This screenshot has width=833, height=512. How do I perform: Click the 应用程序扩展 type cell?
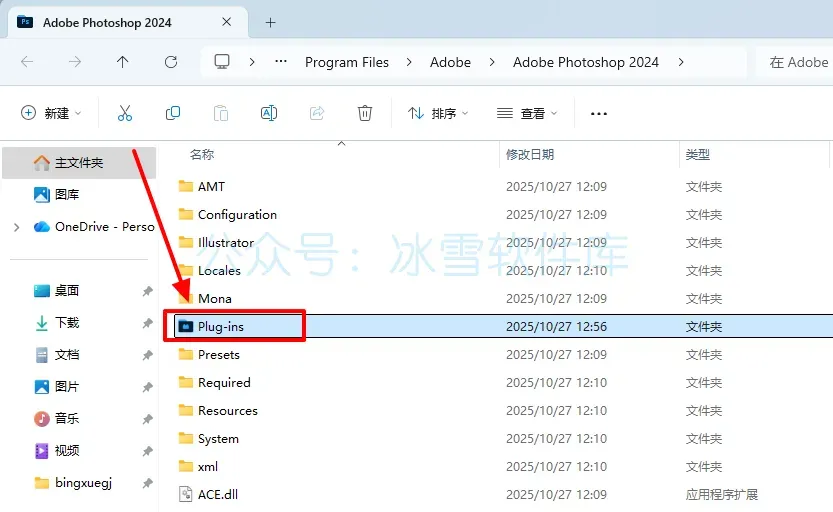pyautogui.click(x=721, y=494)
